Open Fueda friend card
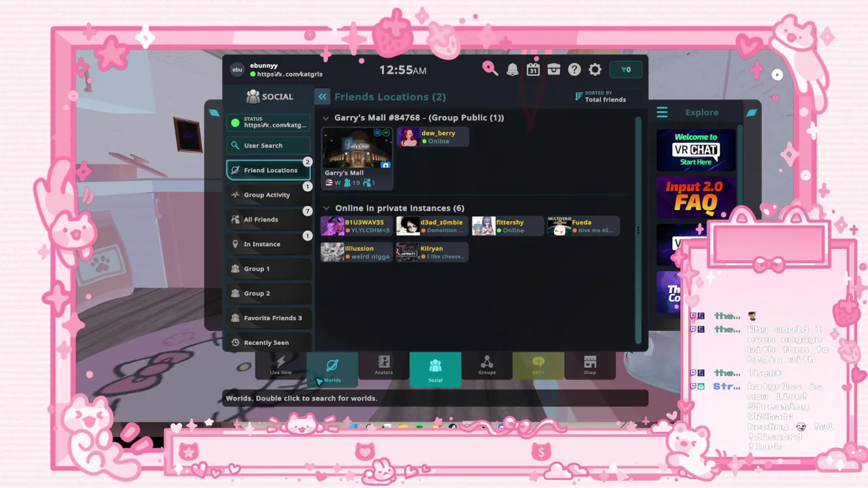The height and width of the screenshot is (488, 868). 583,226
